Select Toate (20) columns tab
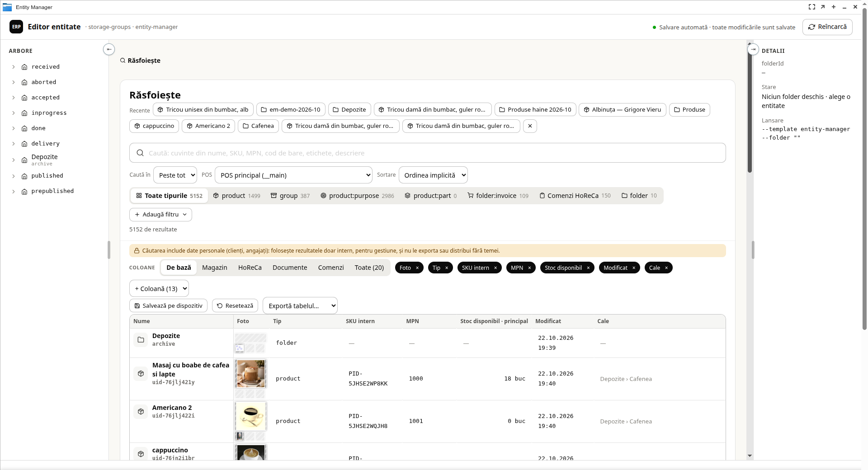The image size is (868, 470). pos(369,268)
